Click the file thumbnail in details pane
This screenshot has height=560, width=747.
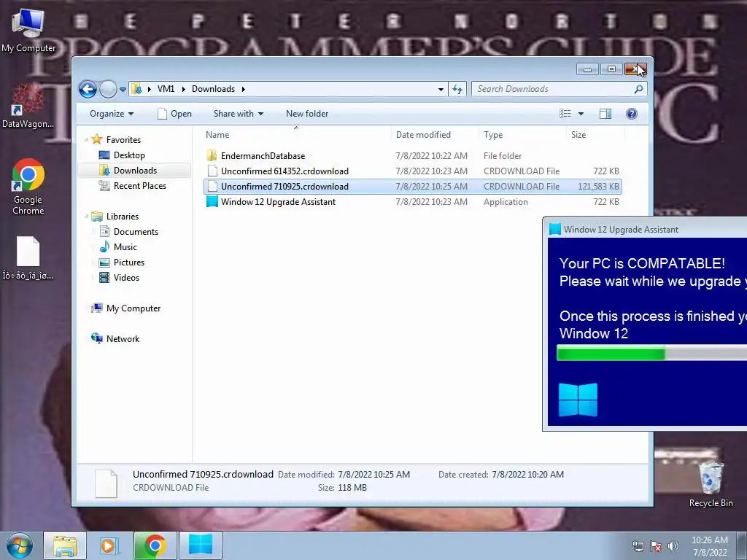(x=106, y=483)
